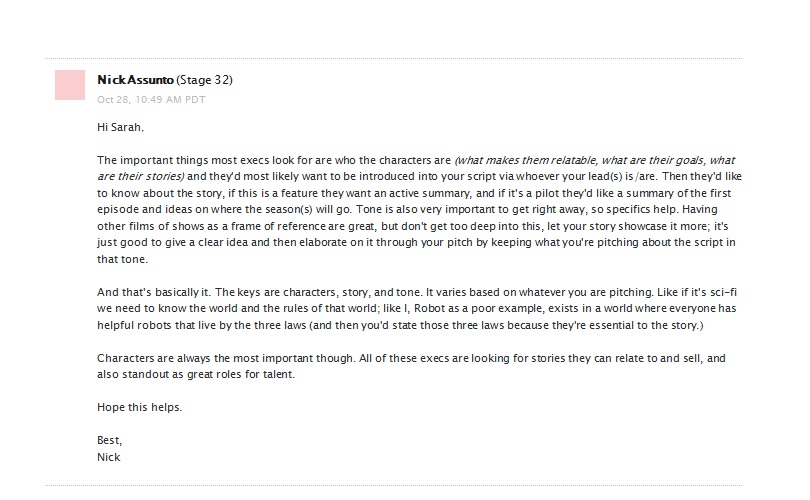Open Nick Assunto's author name
Screen dimensions: 810x500
(135, 80)
